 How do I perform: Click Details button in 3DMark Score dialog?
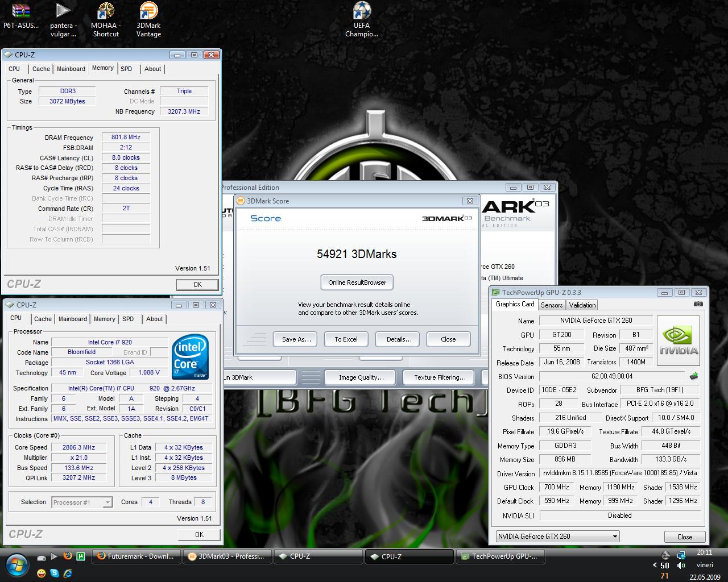pos(399,339)
